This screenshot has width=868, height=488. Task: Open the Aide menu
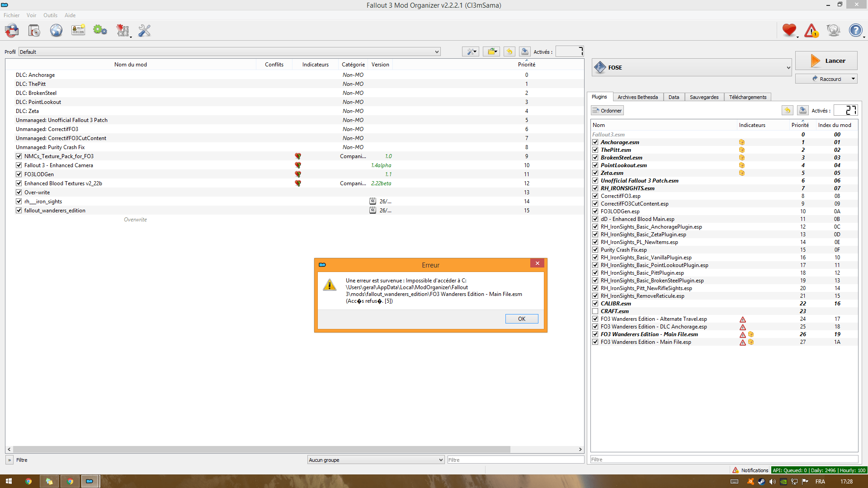click(x=70, y=15)
